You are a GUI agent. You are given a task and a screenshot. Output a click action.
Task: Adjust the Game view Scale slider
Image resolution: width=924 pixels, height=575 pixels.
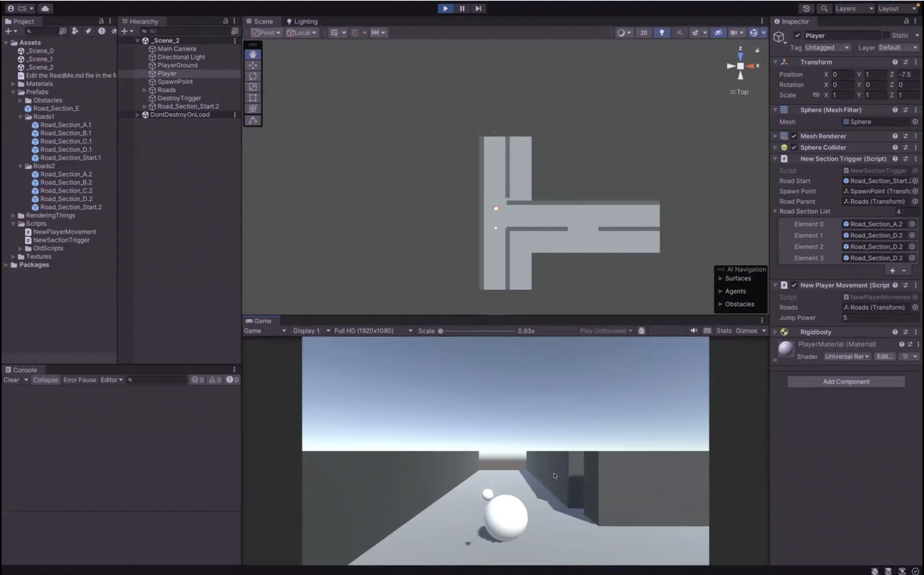441,331
